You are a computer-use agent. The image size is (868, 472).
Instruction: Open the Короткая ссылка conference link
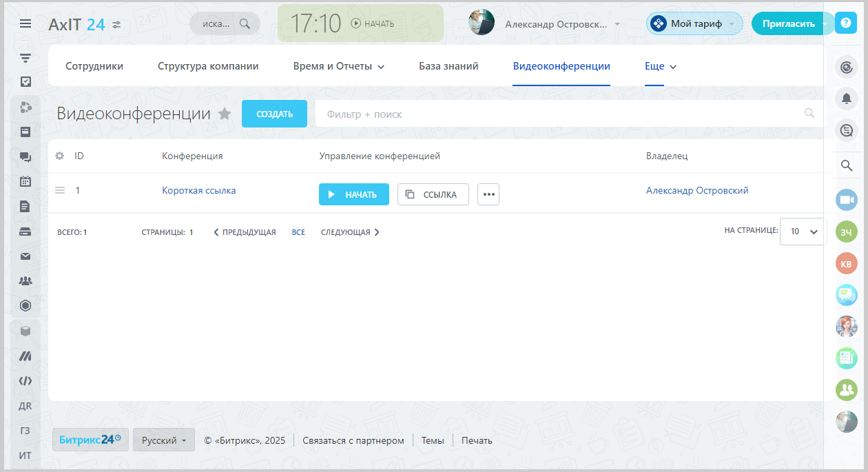click(198, 191)
